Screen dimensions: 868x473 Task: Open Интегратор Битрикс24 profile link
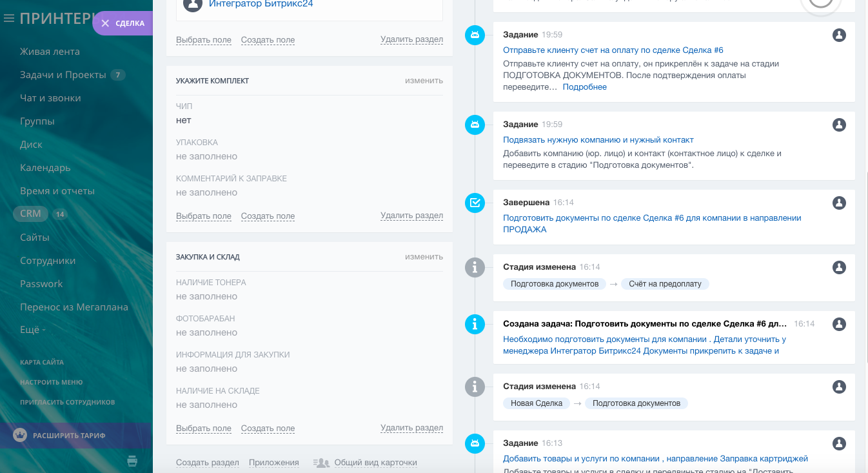(261, 4)
